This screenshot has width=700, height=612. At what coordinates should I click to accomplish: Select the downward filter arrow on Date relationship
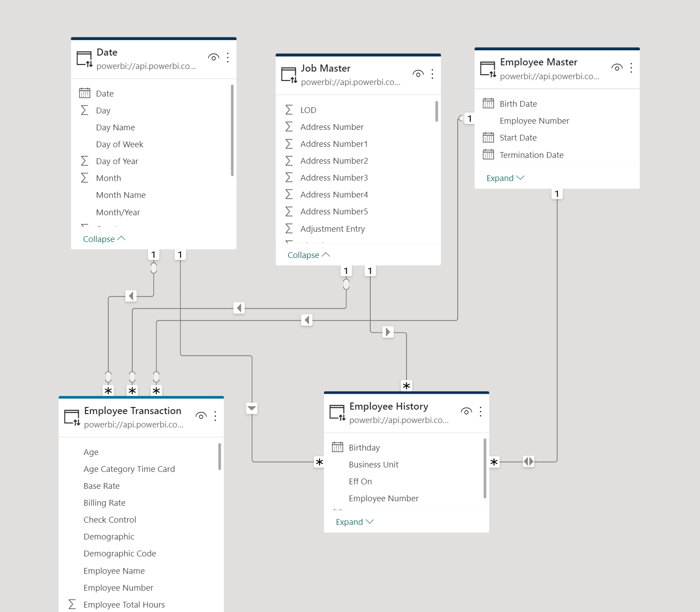[252, 408]
